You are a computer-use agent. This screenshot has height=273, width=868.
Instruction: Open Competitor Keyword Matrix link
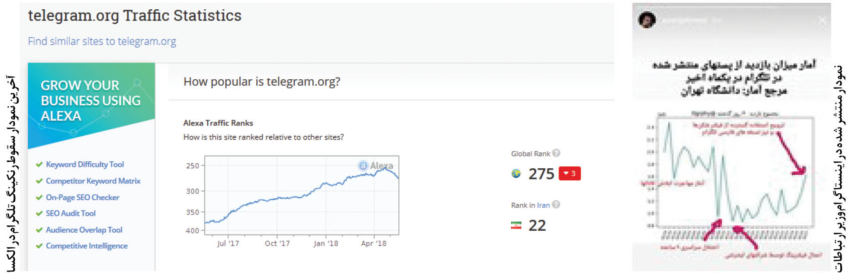click(x=93, y=181)
